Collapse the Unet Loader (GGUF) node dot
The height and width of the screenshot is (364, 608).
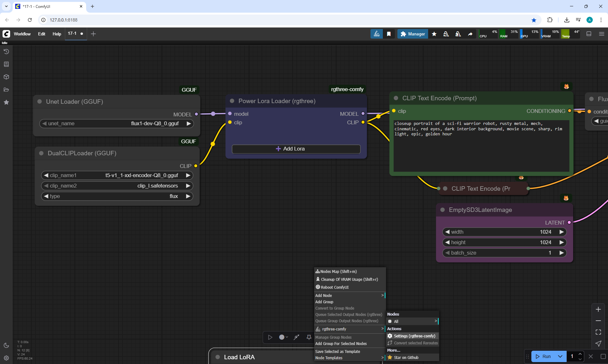(x=40, y=102)
